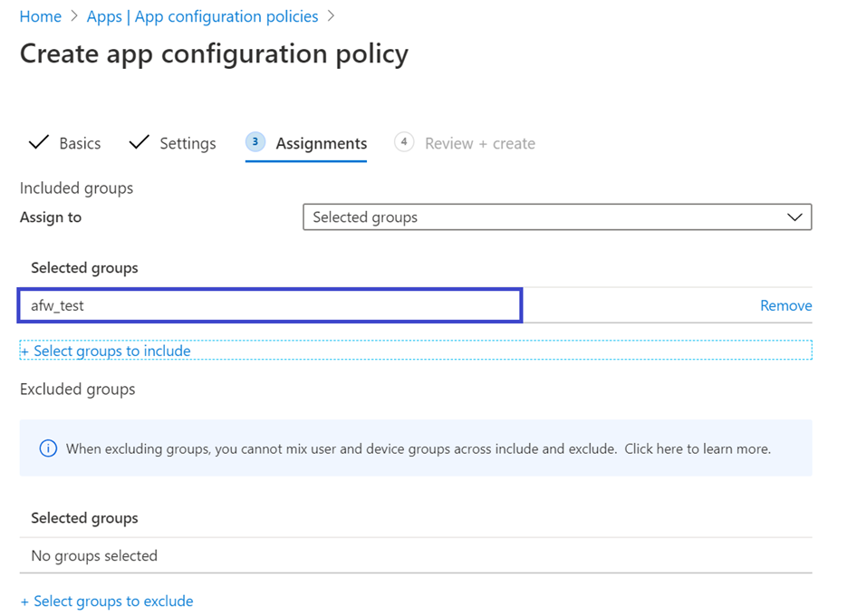Select the Assignments tab
The width and height of the screenshot is (847, 616).
coord(321,143)
